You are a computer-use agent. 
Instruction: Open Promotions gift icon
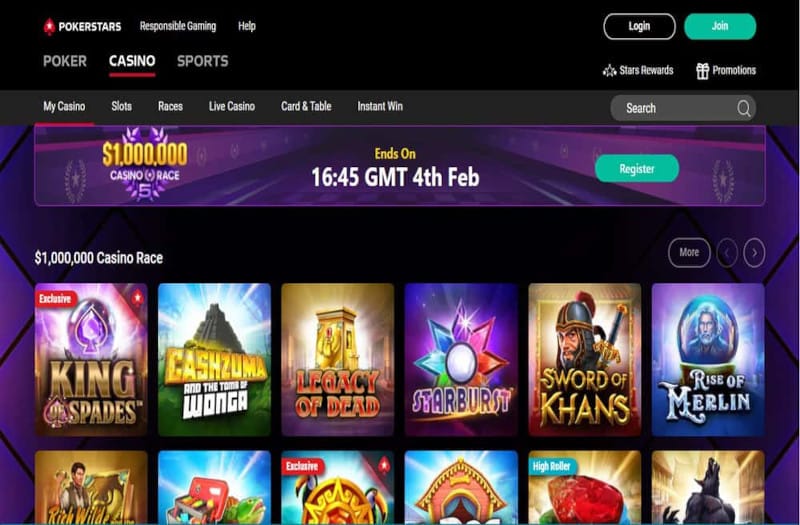[x=703, y=70]
